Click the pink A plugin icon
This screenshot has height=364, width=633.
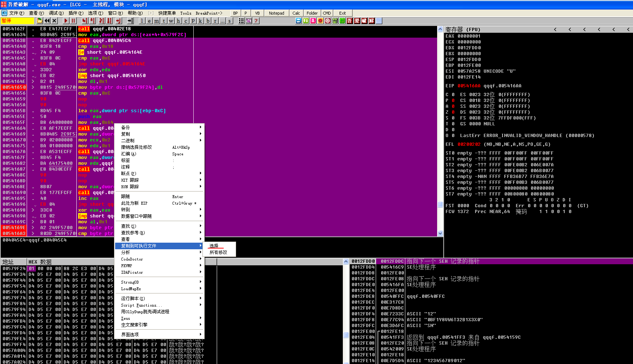313,21
